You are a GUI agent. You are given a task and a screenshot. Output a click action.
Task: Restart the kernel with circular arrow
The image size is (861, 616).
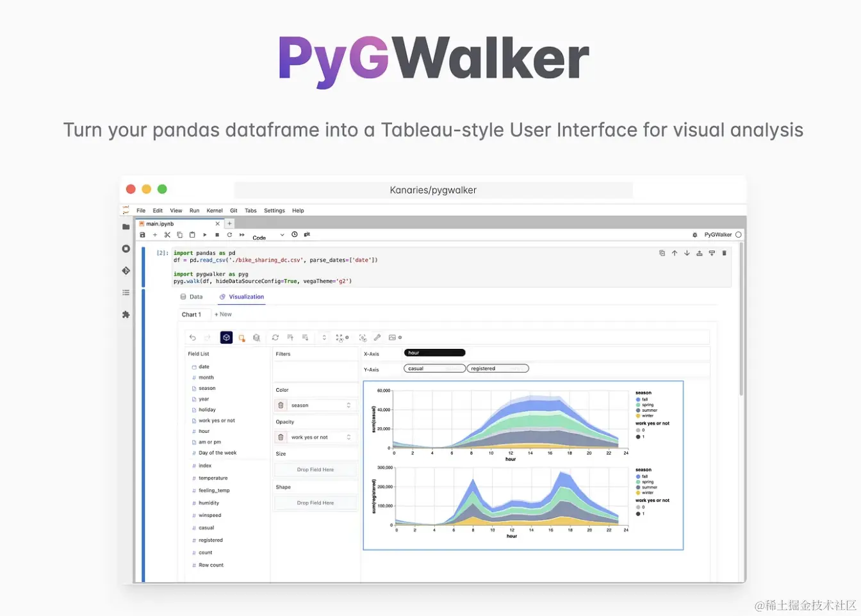(x=229, y=235)
